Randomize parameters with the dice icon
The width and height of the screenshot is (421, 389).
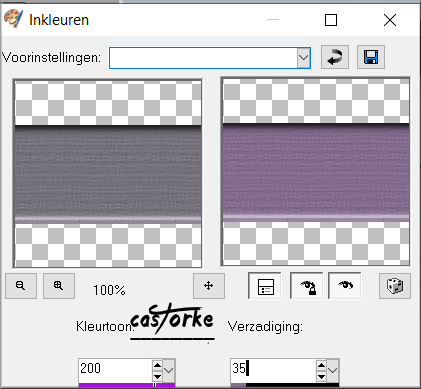(x=395, y=286)
